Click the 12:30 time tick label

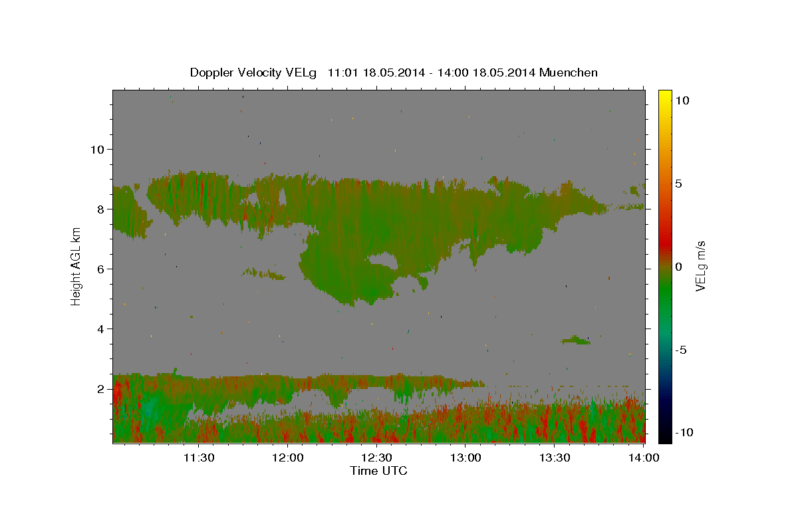click(x=376, y=458)
